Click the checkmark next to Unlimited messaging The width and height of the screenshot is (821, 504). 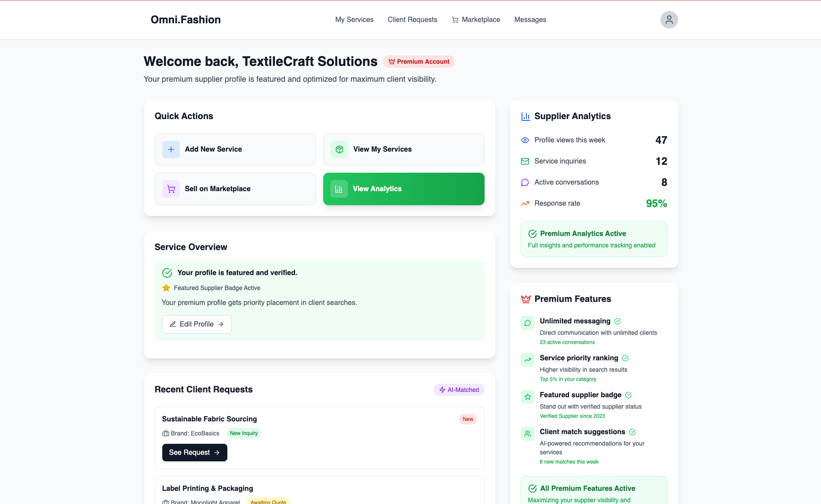pyautogui.click(x=617, y=321)
